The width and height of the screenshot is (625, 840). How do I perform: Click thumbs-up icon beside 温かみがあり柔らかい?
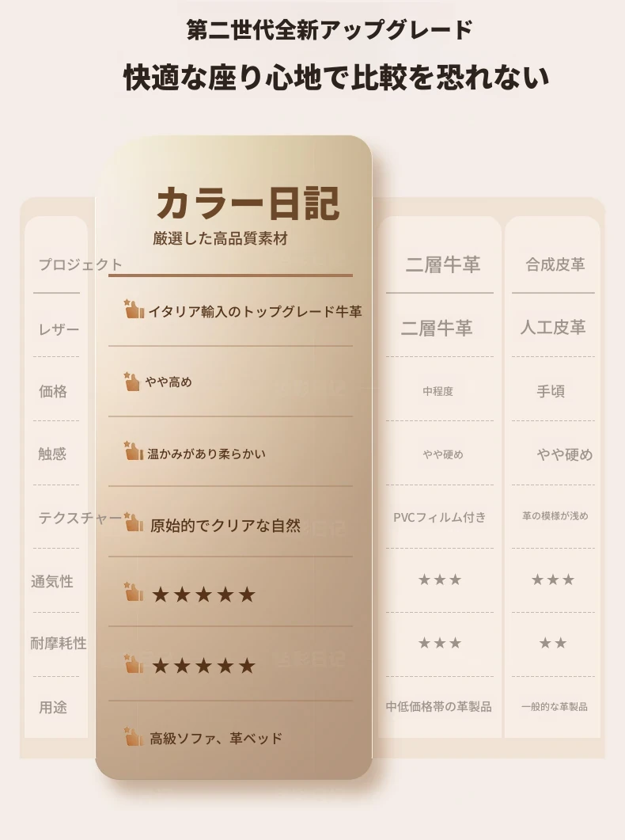133,451
